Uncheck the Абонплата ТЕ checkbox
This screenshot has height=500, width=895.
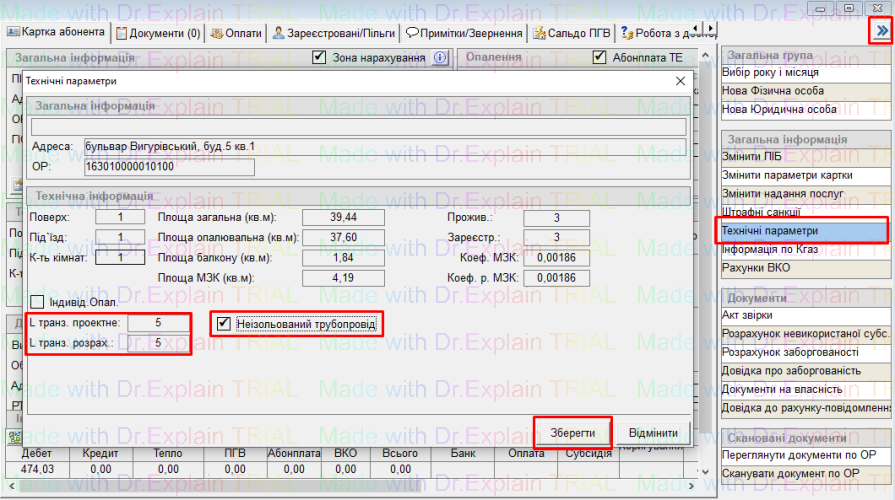point(599,58)
